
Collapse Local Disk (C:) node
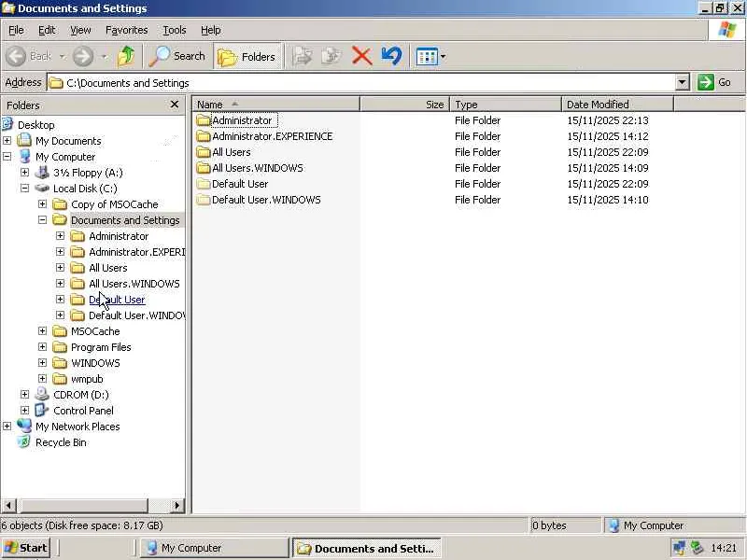click(25, 189)
